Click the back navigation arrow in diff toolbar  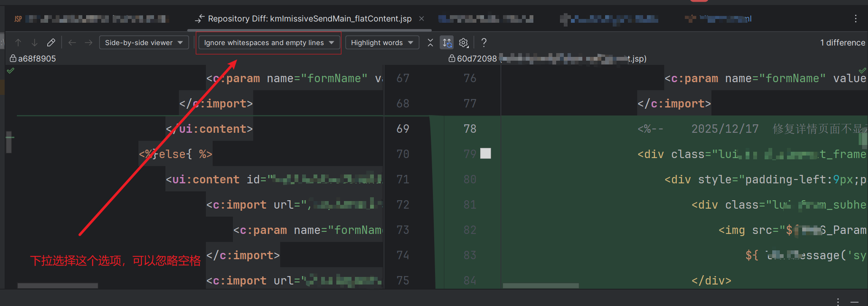point(72,43)
